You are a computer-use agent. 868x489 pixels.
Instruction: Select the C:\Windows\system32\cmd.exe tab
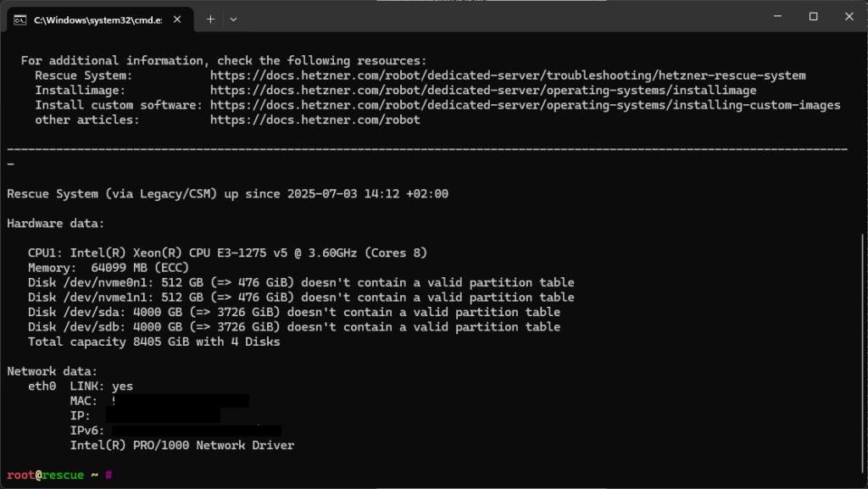coord(100,19)
